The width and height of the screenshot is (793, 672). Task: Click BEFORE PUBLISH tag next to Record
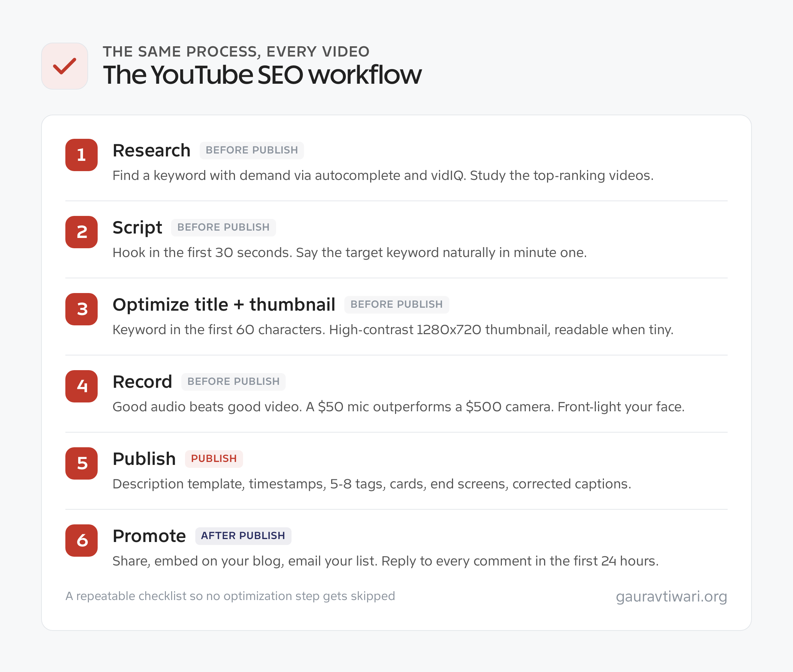(x=233, y=381)
